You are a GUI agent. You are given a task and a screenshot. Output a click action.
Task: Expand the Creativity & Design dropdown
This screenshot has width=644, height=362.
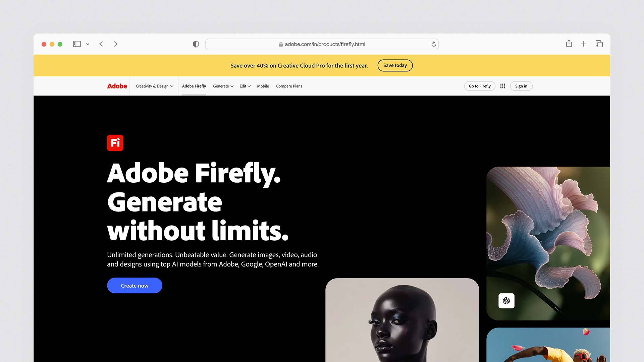point(154,86)
